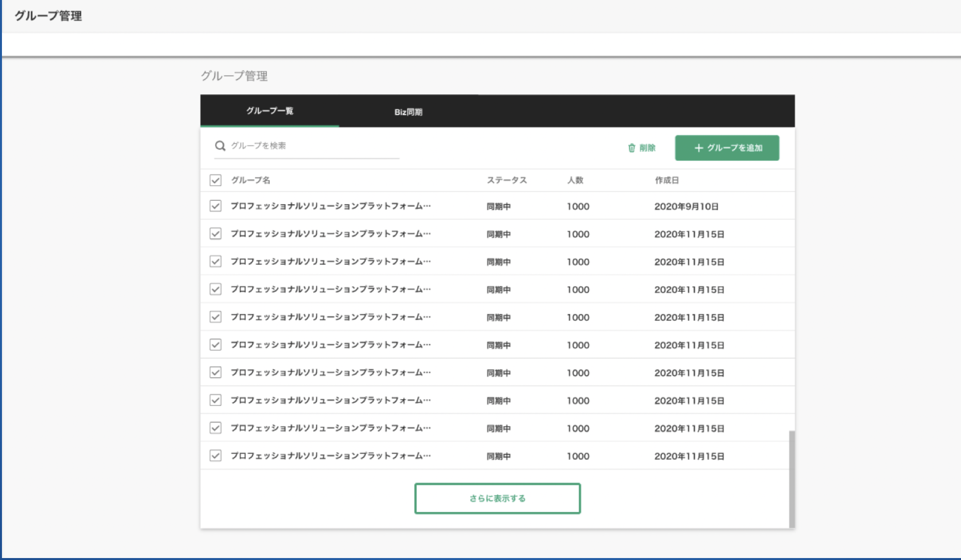Viewport: 961px width, 560px height.
Task: Click the group name in the last row
Action: pos(331,455)
